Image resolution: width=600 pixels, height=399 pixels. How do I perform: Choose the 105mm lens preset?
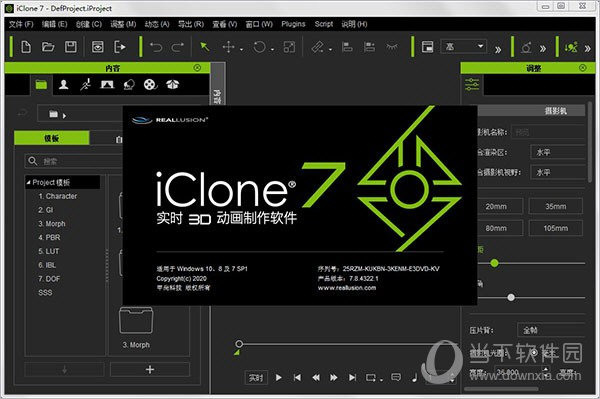click(x=556, y=228)
